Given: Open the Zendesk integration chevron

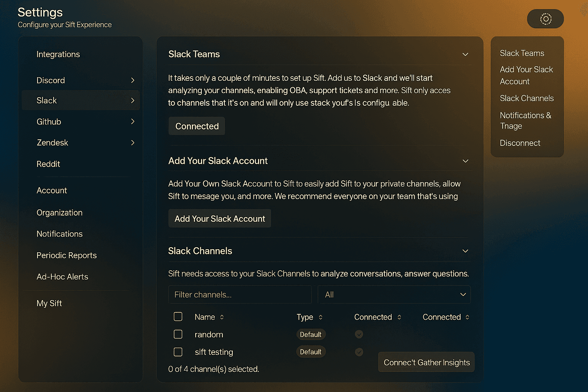Looking at the screenshot, I should coord(133,143).
